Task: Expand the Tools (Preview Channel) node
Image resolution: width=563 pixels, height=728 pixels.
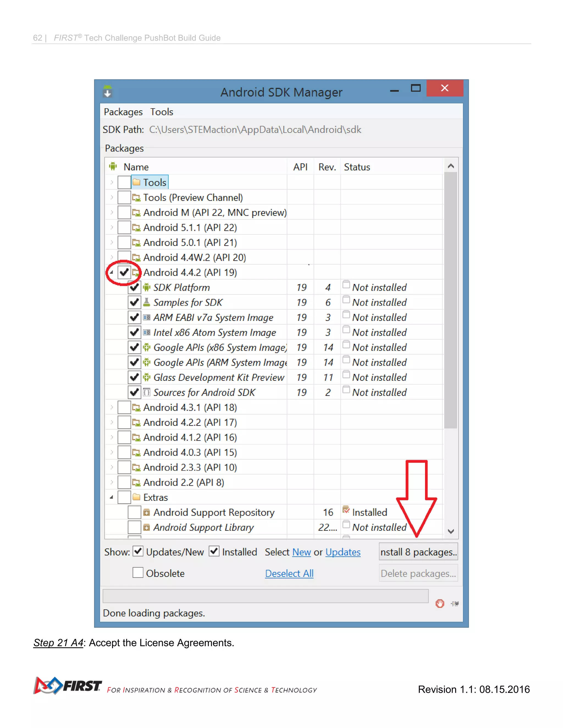Action: [112, 197]
